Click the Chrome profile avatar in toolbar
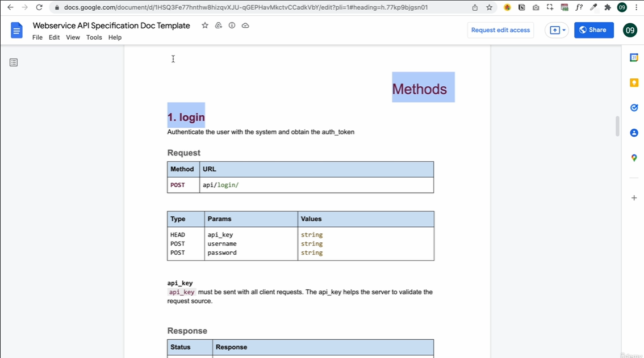 pyautogui.click(x=622, y=7)
